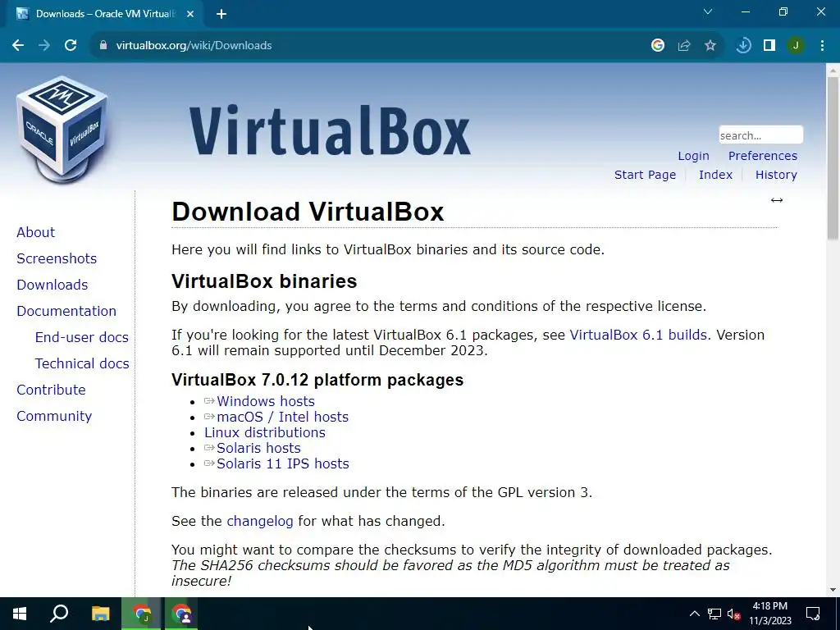
Task: Open Technical docs in the sidebar
Action: pos(82,363)
